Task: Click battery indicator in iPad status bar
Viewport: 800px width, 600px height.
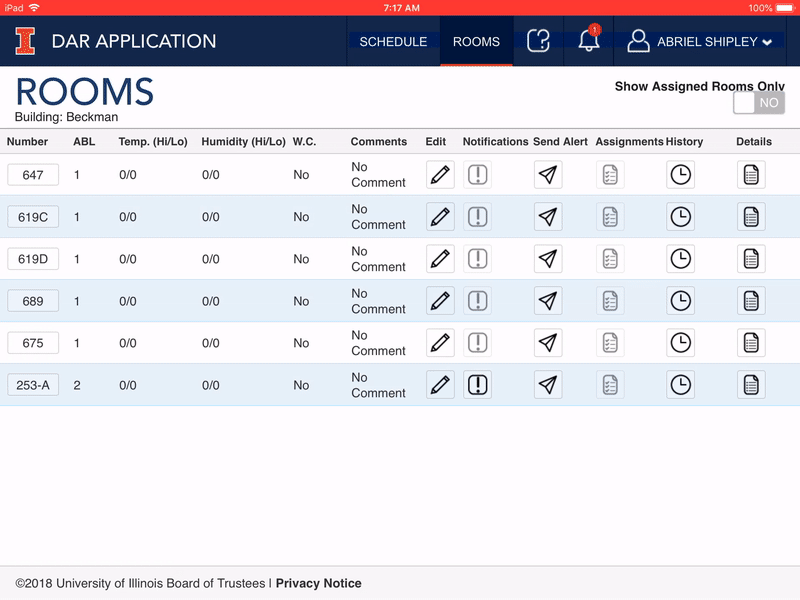Action: (x=785, y=8)
